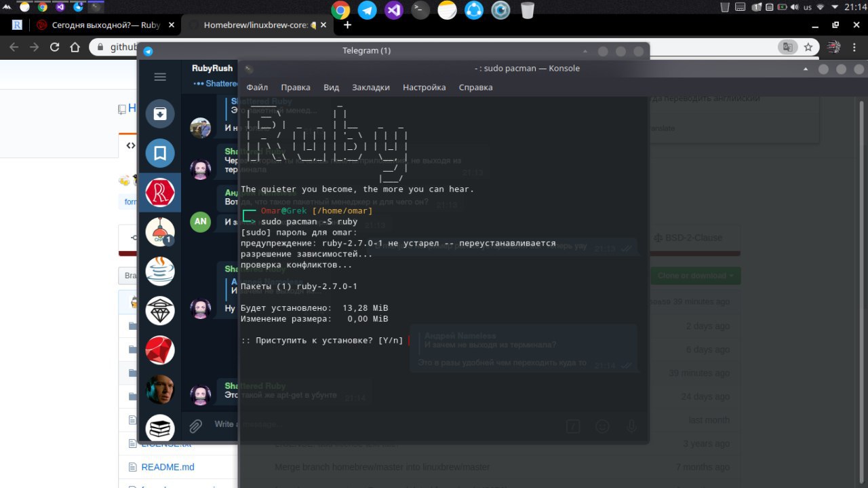Open Закладки menu in Konsole
This screenshot has height=488, width=868.
point(371,87)
